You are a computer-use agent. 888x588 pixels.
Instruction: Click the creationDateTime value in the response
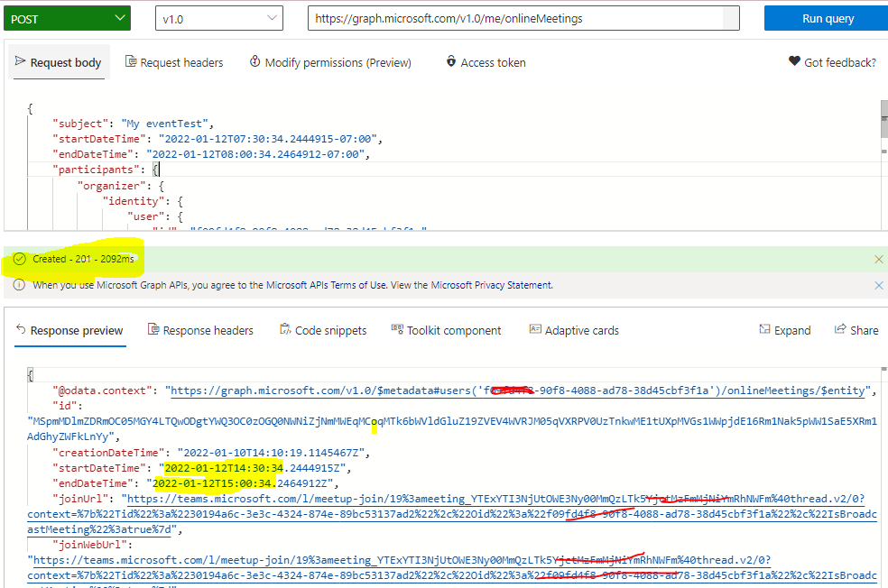click(x=272, y=453)
